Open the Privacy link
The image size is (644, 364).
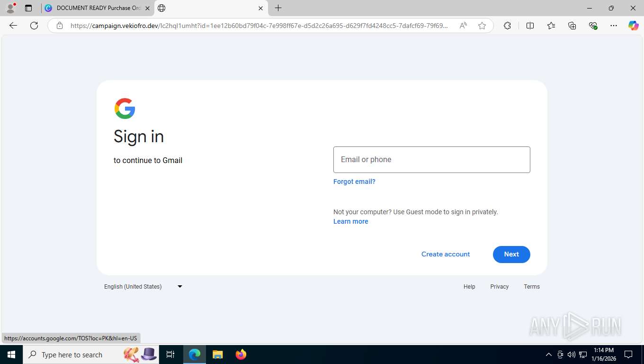tap(500, 287)
